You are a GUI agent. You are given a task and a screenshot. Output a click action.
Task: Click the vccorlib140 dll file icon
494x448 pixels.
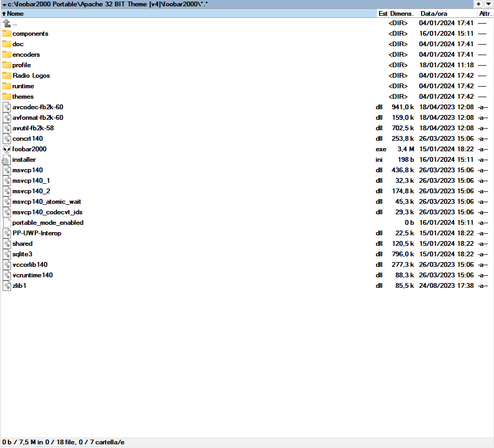(7, 265)
